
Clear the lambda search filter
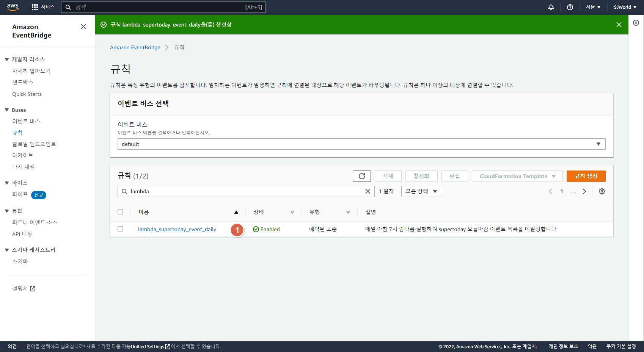[368, 191]
